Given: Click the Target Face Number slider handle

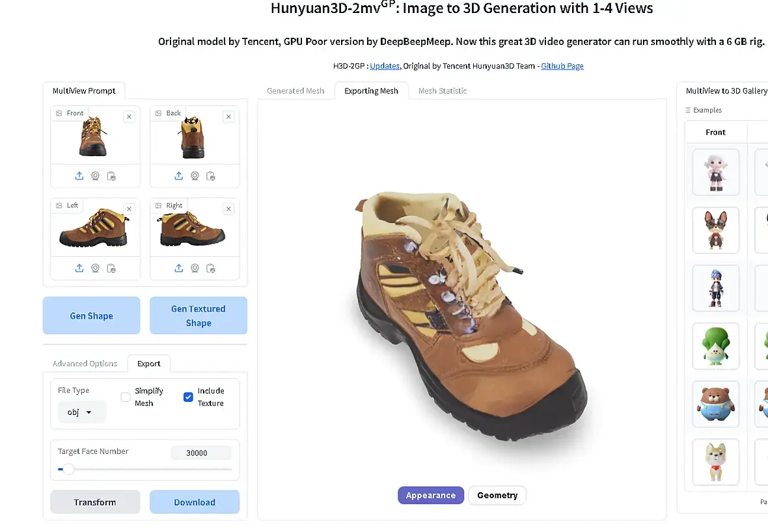Looking at the screenshot, I should [x=68, y=469].
